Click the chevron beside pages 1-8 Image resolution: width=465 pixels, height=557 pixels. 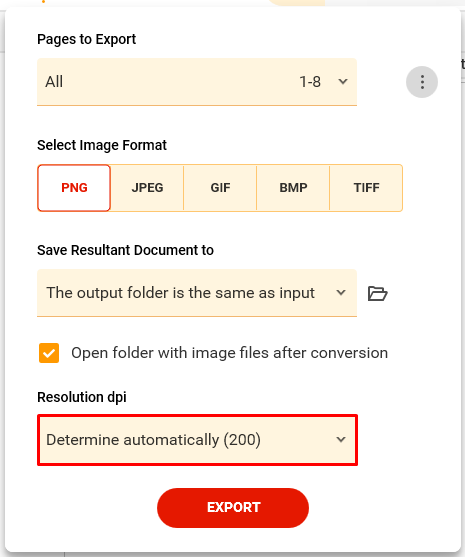343,82
